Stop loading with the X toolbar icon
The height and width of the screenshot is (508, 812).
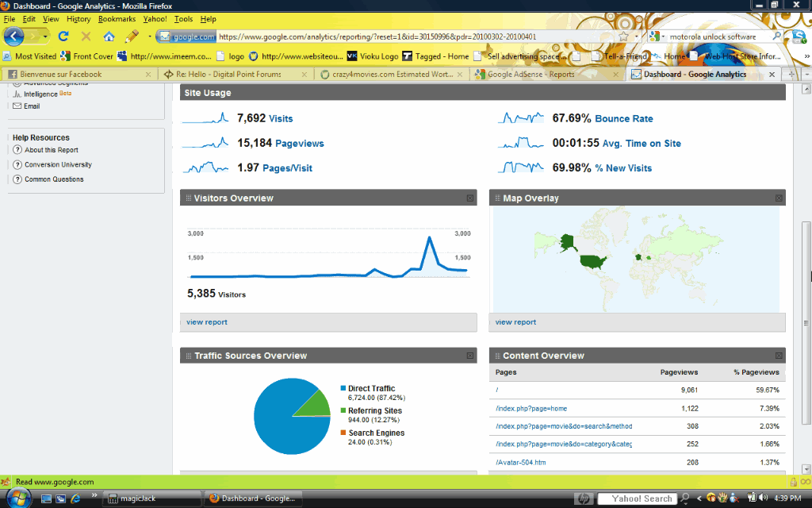(x=86, y=37)
